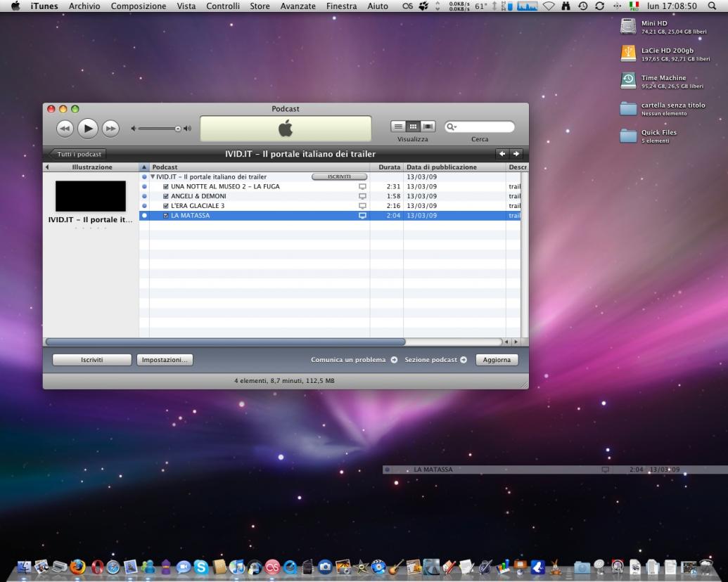Viewport: 728px width, 582px height.
Task: Uncheck the L'ERA GLACIALE 3 checkbox
Action: tap(166, 206)
